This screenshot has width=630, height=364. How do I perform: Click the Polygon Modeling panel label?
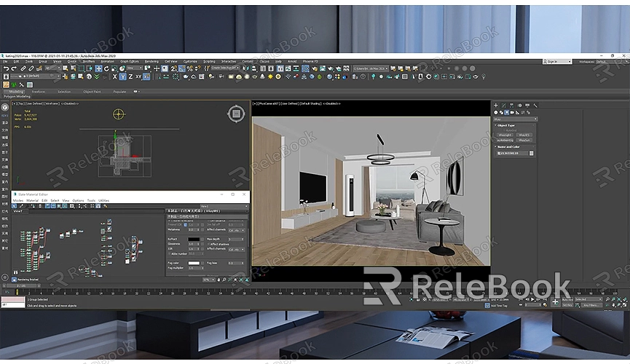[x=17, y=96]
